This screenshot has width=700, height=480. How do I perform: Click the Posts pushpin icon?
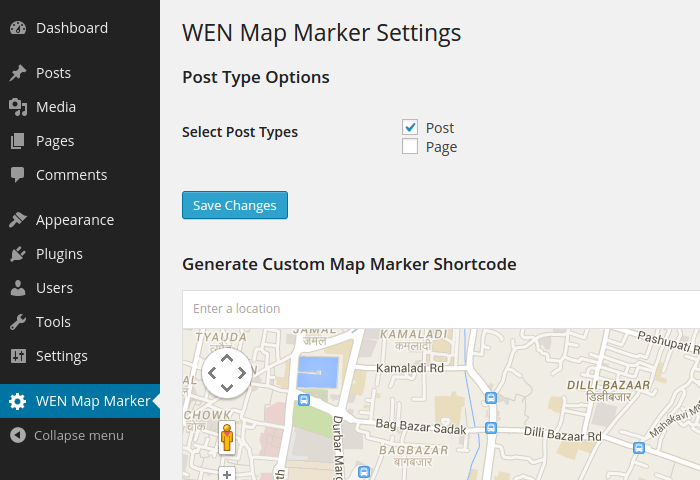point(18,73)
